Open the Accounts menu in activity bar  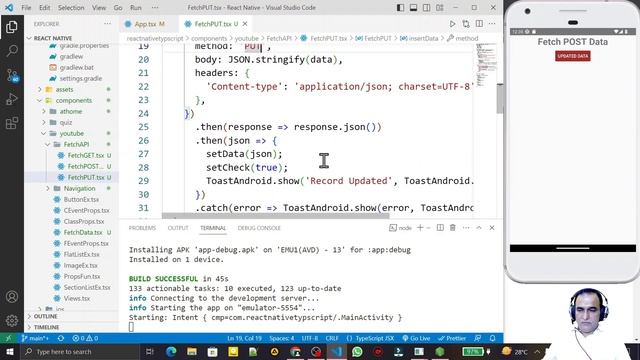[x=12, y=297]
